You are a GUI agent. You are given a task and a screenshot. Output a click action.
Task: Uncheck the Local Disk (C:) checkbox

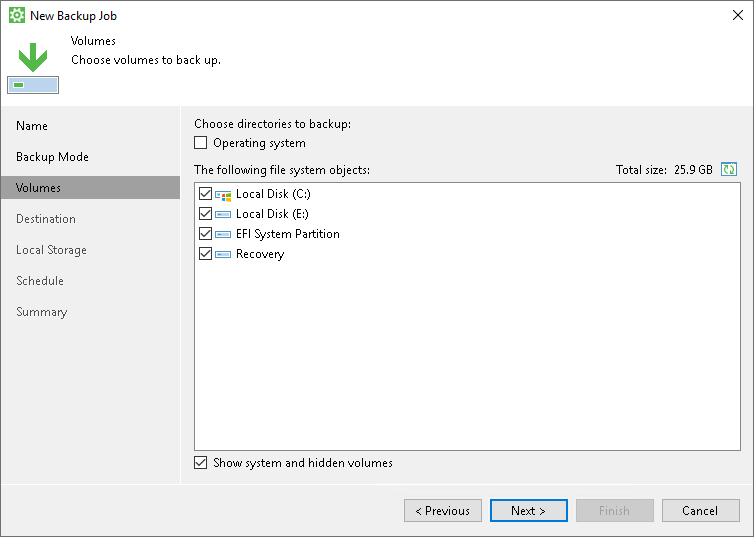205,194
